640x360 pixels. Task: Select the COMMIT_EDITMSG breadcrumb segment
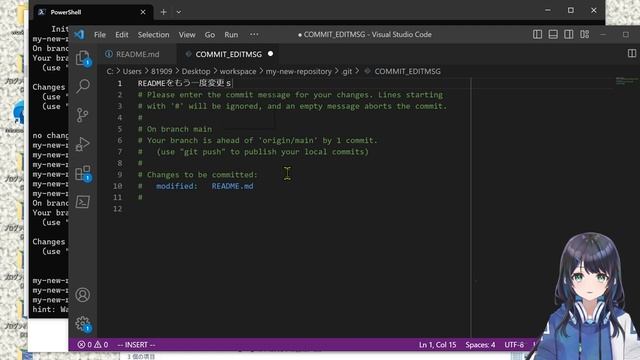point(407,71)
